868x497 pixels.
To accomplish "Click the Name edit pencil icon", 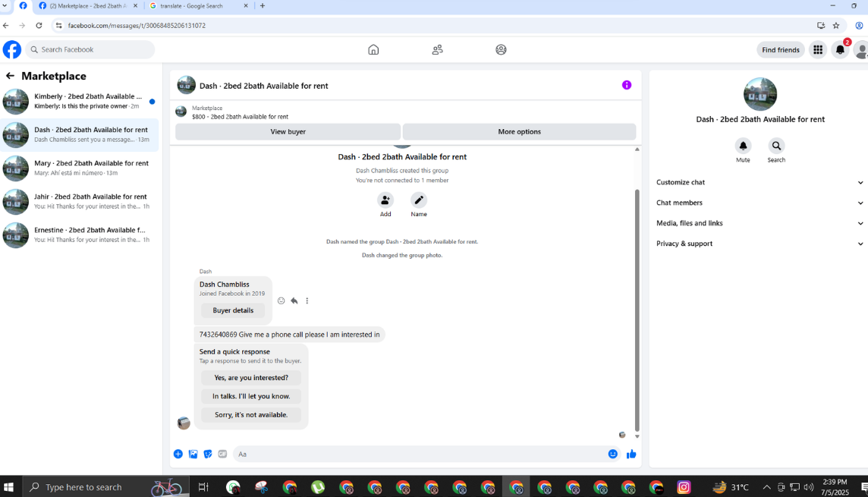I will (x=419, y=200).
